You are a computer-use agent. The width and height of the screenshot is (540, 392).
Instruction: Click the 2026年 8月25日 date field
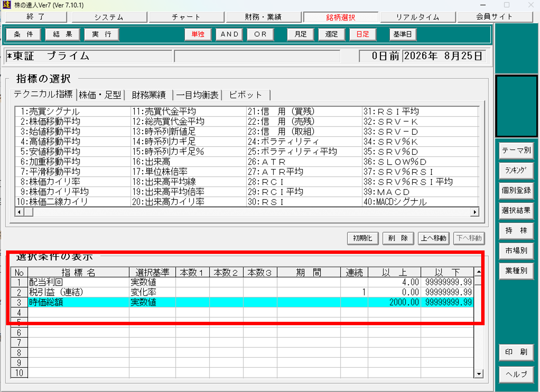pyautogui.click(x=444, y=56)
